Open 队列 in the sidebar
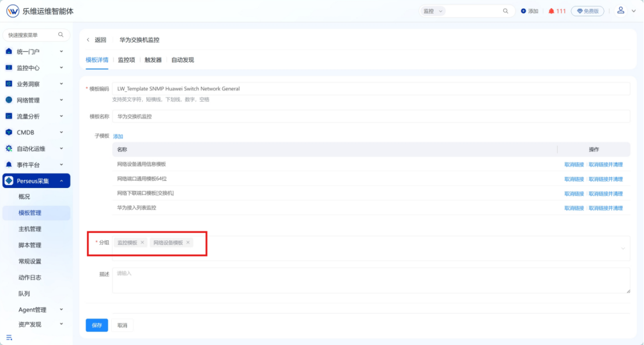 [x=24, y=294]
